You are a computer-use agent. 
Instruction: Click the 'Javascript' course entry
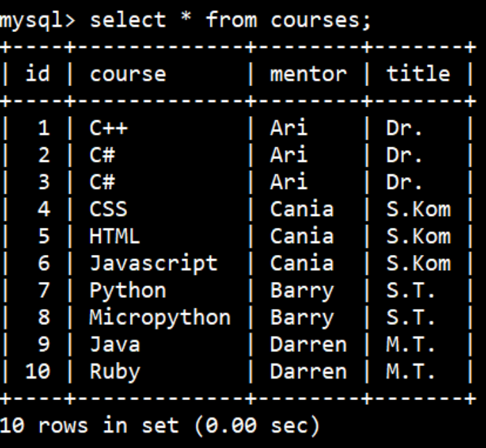coord(153,264)
